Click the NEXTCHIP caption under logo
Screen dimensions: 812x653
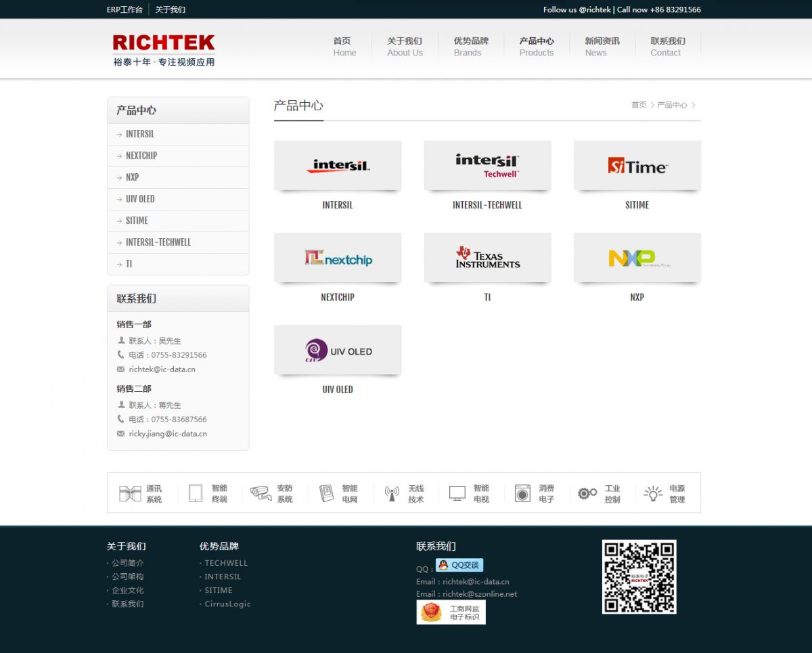(x=338, y=297)
